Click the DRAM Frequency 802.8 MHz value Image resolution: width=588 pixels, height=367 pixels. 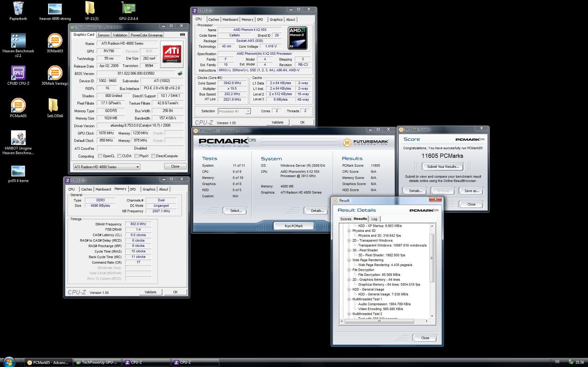138,224
